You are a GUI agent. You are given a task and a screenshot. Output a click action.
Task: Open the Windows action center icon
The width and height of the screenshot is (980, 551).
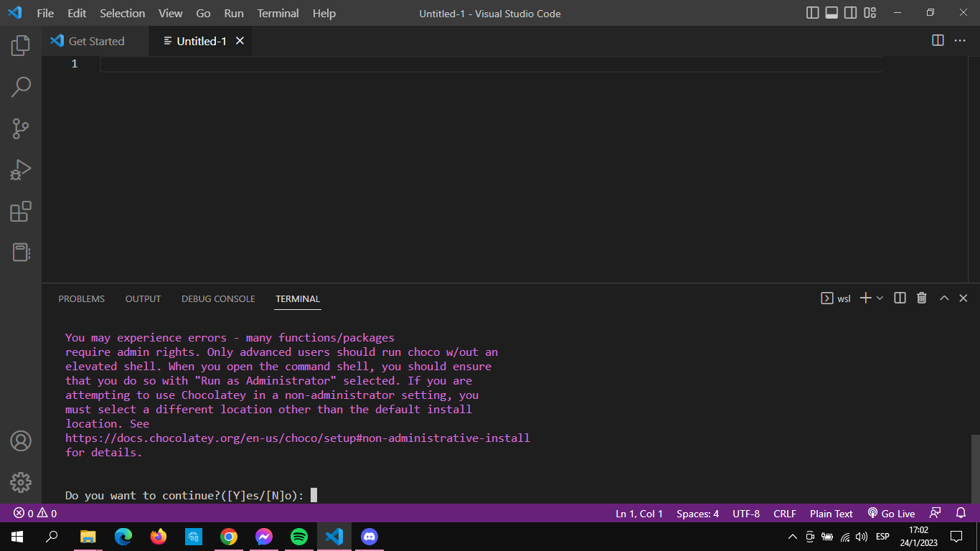(x=956, y=537)
